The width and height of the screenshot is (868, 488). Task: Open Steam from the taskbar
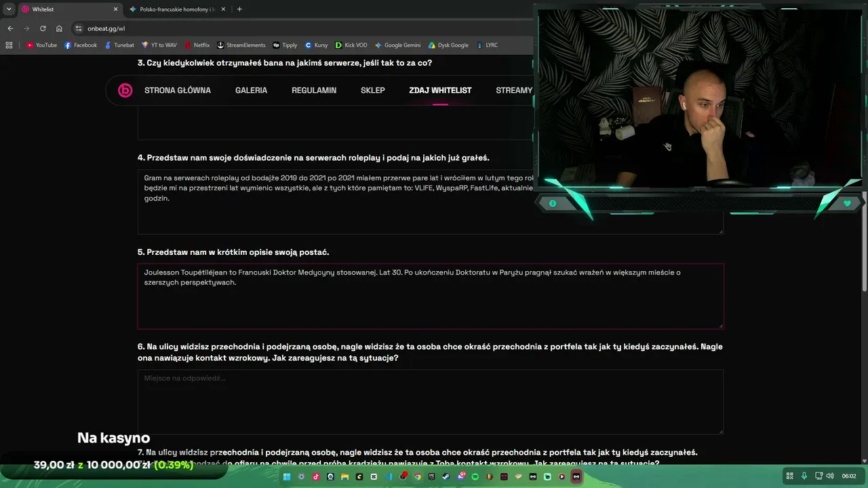click(x=446, y=476)
